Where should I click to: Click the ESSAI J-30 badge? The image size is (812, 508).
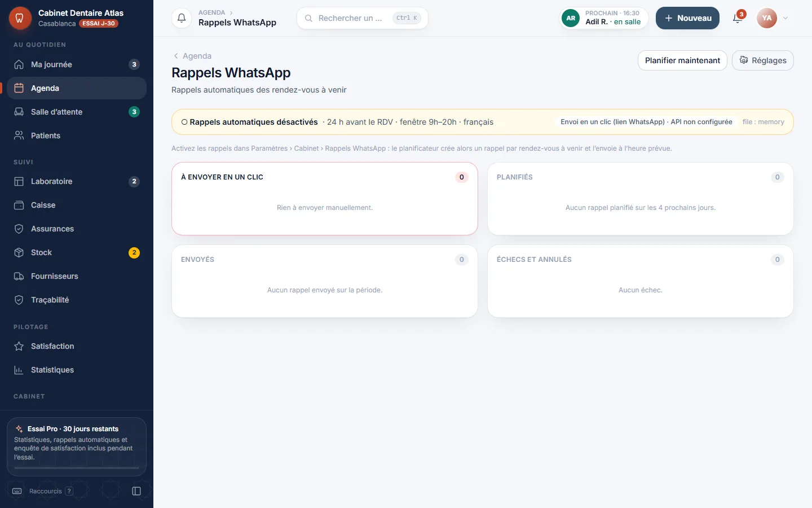[99, 24]
